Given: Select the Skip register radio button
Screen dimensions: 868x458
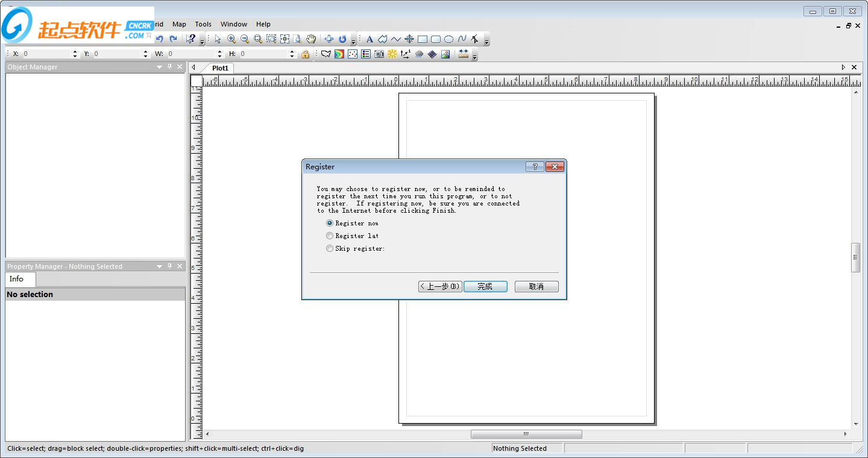Looking at the screenshot, I should tap(330, 248).
